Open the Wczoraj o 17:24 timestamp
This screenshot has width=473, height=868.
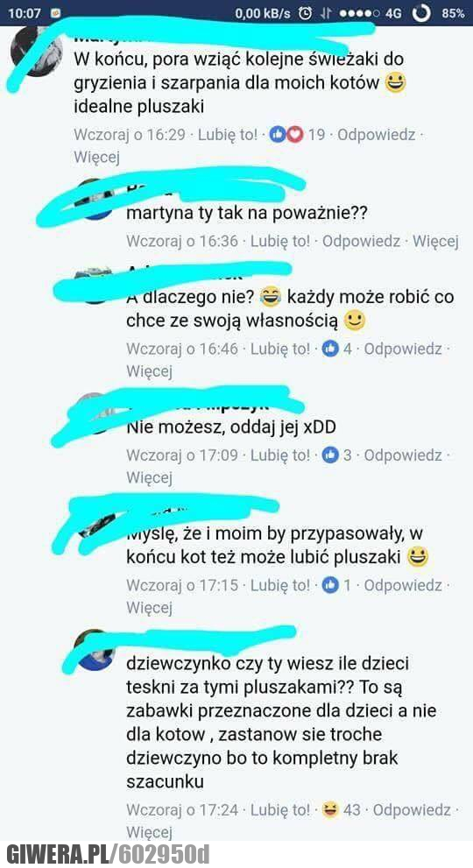tap(182, 810)
